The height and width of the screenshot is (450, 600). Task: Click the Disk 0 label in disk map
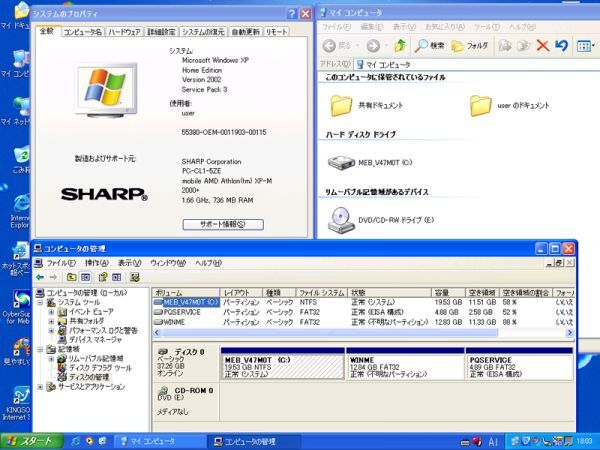point(189,352)
